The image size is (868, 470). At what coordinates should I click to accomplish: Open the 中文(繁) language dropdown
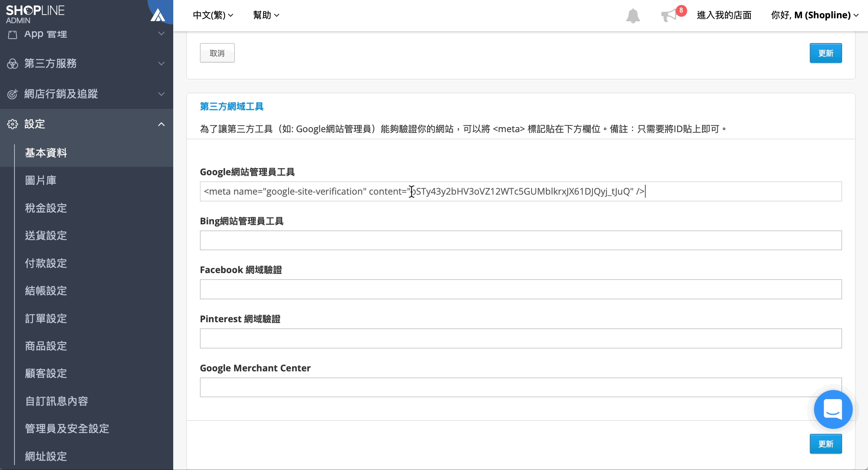click(x=213, y=15)
